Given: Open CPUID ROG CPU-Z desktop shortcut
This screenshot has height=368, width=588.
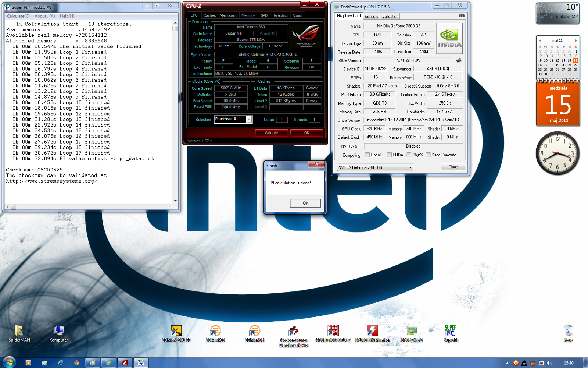Looking at the screenshot, I should tap(333, 333).
